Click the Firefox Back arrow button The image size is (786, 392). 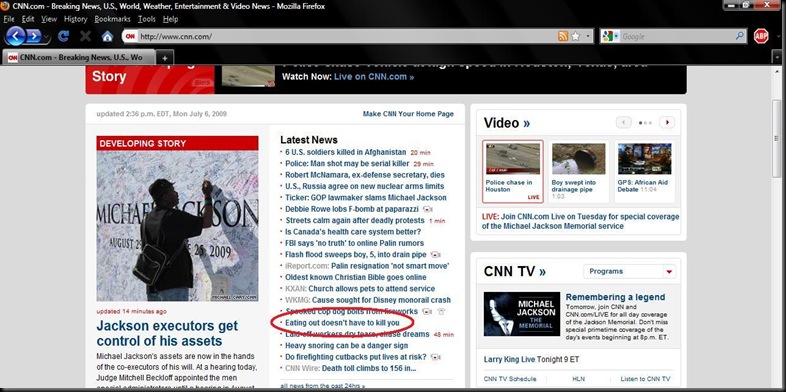tap(15, 36)
